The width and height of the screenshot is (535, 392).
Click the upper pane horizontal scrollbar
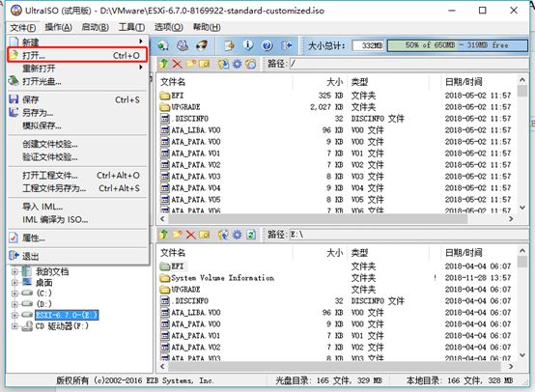tap(317, 219)
